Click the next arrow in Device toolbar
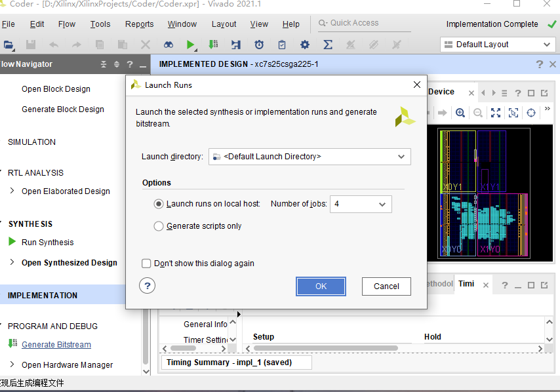 coord(442,113)
